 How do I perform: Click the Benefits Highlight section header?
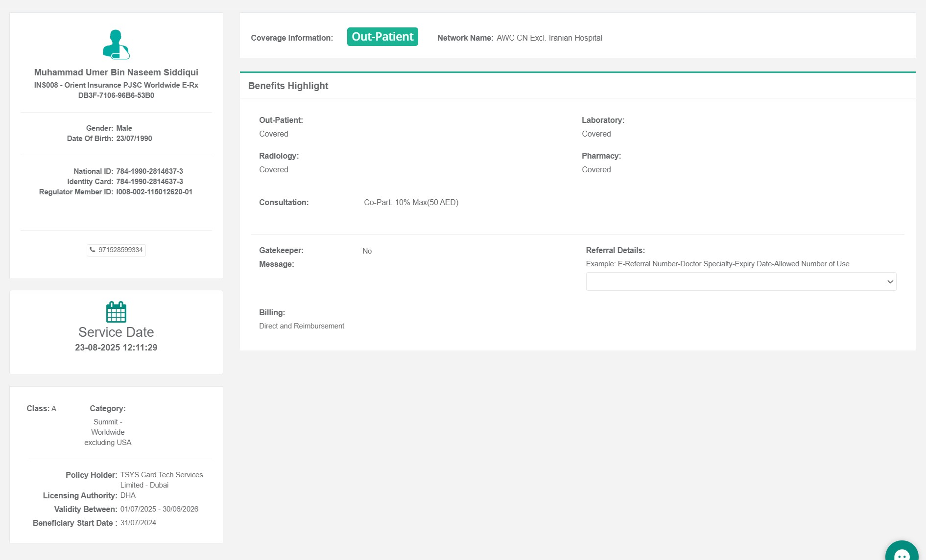(x=288, y=86)
